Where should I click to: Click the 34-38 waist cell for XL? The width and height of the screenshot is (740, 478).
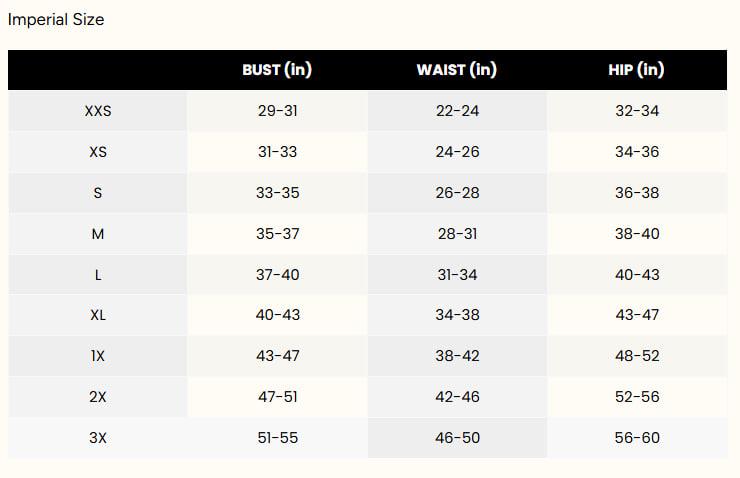457,315
